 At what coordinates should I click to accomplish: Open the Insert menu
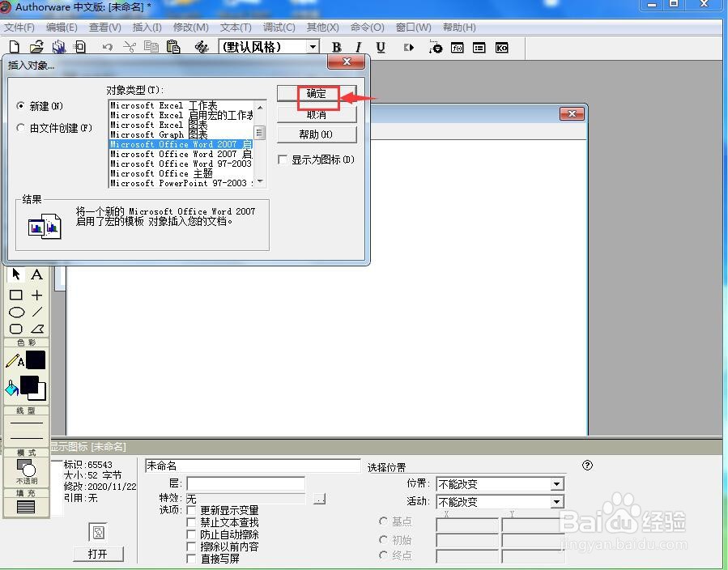[147, 28]
